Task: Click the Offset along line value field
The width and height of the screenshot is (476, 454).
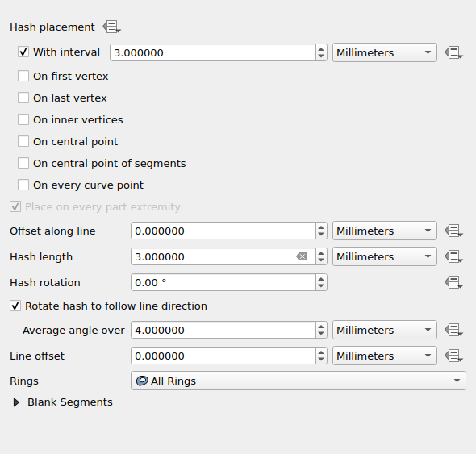Action: coord(223,231)
